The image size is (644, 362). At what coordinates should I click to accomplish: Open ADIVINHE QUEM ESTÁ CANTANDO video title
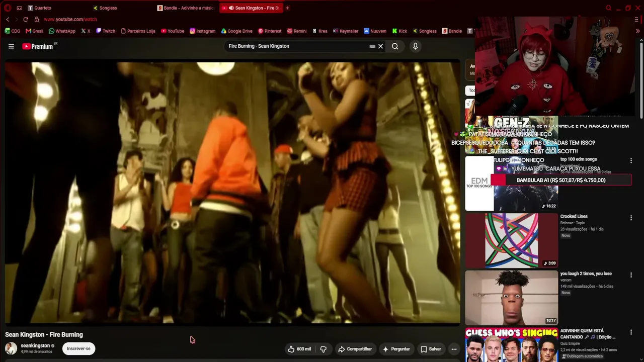click(x=588, y=334)
